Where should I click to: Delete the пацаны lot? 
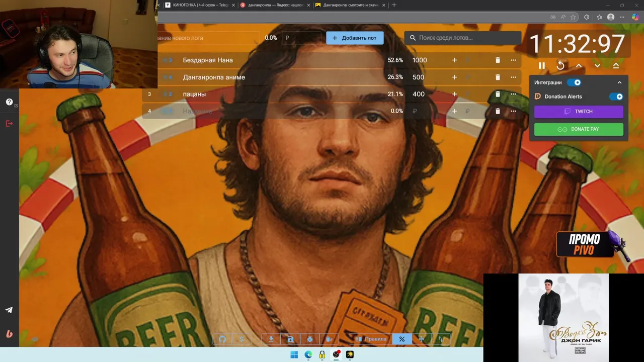498,94
